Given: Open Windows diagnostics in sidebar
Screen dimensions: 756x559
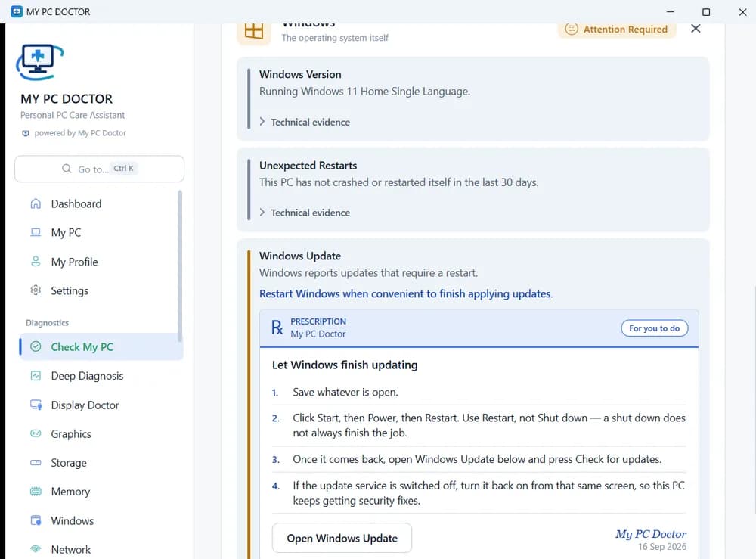Looking at the screenshot, I should (x=101, y=520).
